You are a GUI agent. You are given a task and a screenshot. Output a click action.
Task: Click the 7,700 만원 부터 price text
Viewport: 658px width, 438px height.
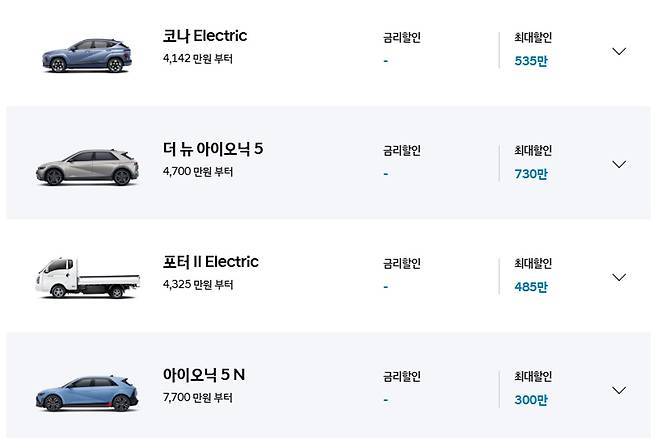[197, 398]
